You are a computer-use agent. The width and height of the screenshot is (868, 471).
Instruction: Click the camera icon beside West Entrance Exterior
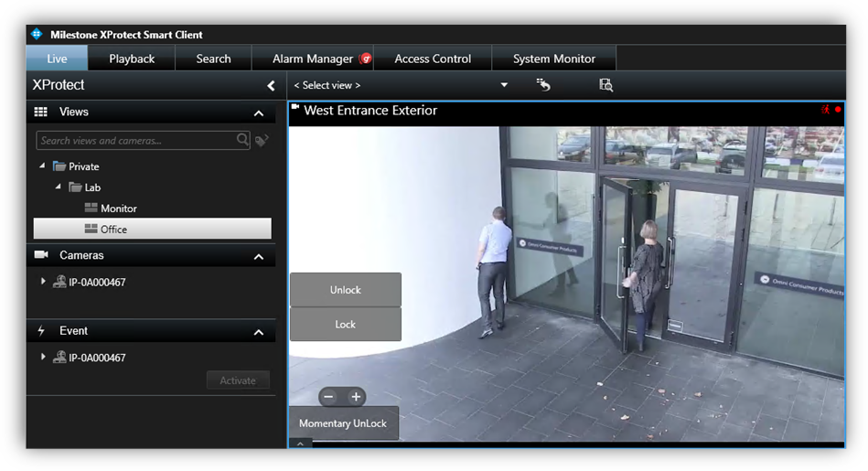coord(295,107)
